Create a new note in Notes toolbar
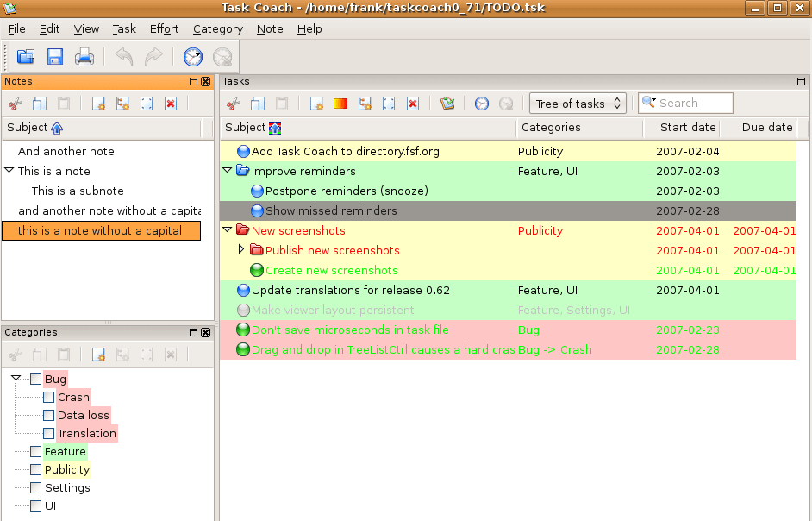 pyautogui.click(x=98, y=104)
